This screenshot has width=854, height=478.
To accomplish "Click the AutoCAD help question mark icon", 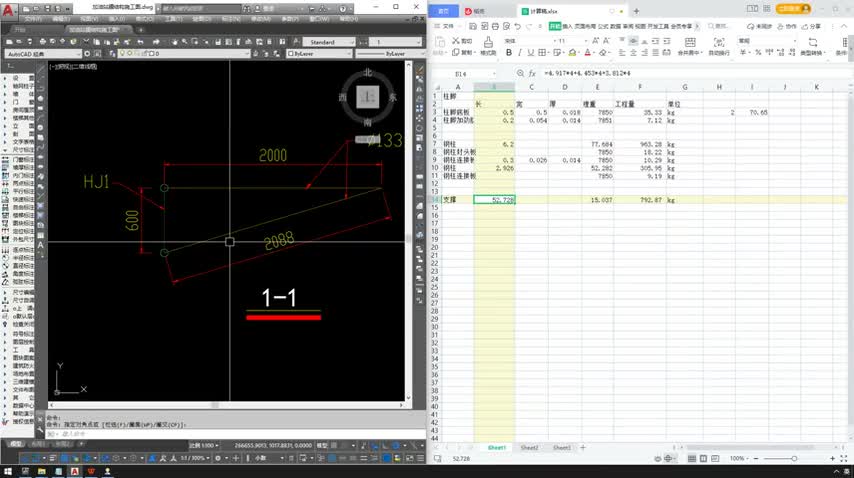I will (343, 9).
